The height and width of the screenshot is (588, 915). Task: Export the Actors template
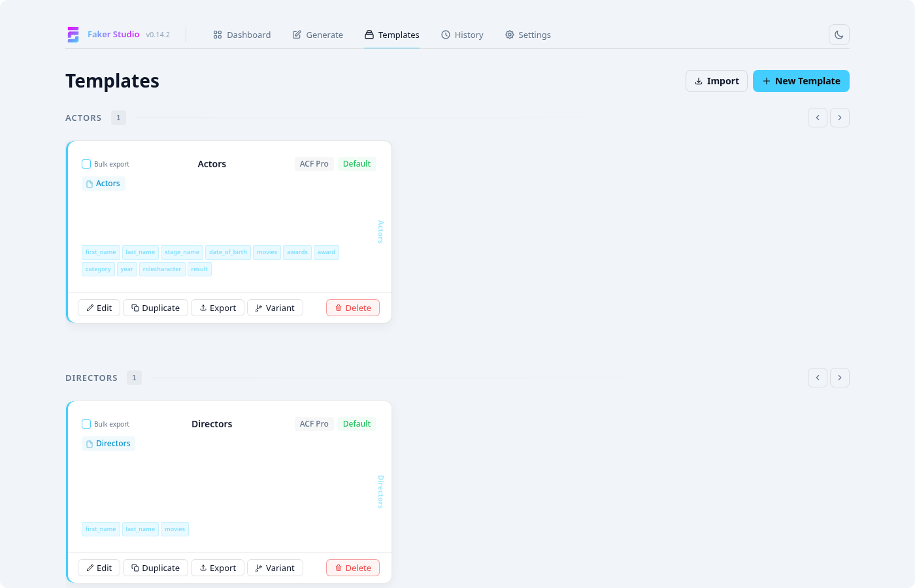click(x=218, y=308)
